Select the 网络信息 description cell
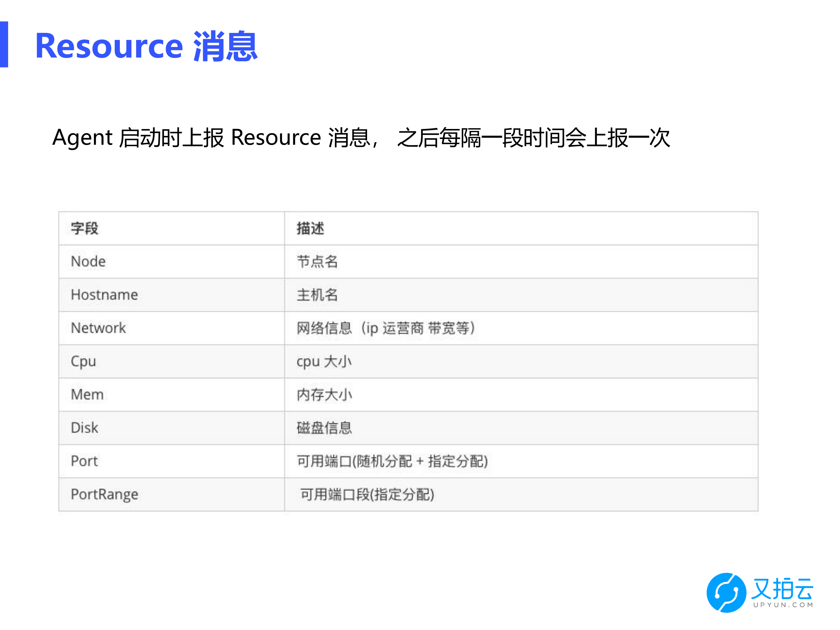The height and width of the screenshot is (630, 840). (385, 328)
